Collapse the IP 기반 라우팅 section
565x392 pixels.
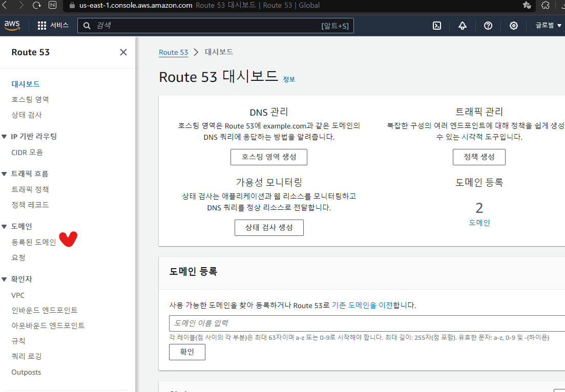(4, 137)
